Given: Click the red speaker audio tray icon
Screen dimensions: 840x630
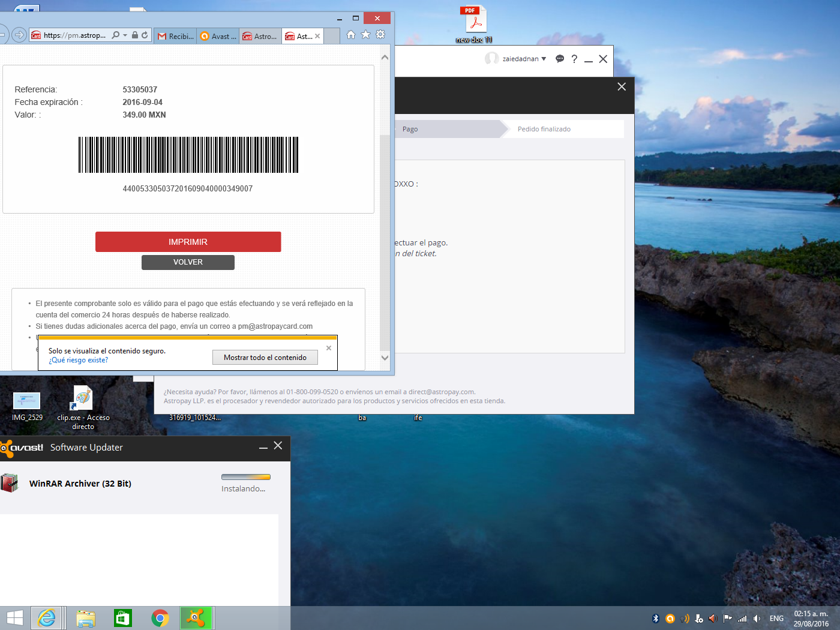Looking at the screenshot, I should [713, 619].
